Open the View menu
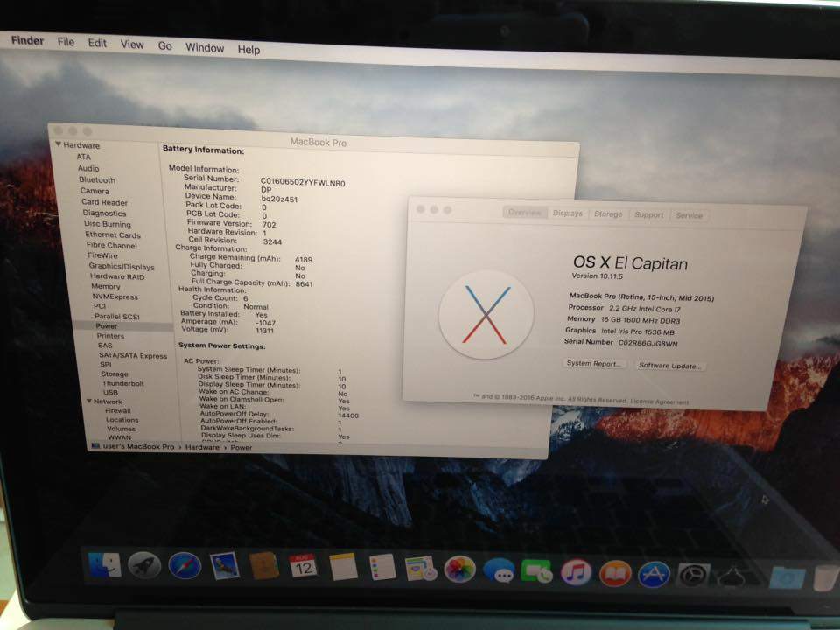 tap(132, 45)
